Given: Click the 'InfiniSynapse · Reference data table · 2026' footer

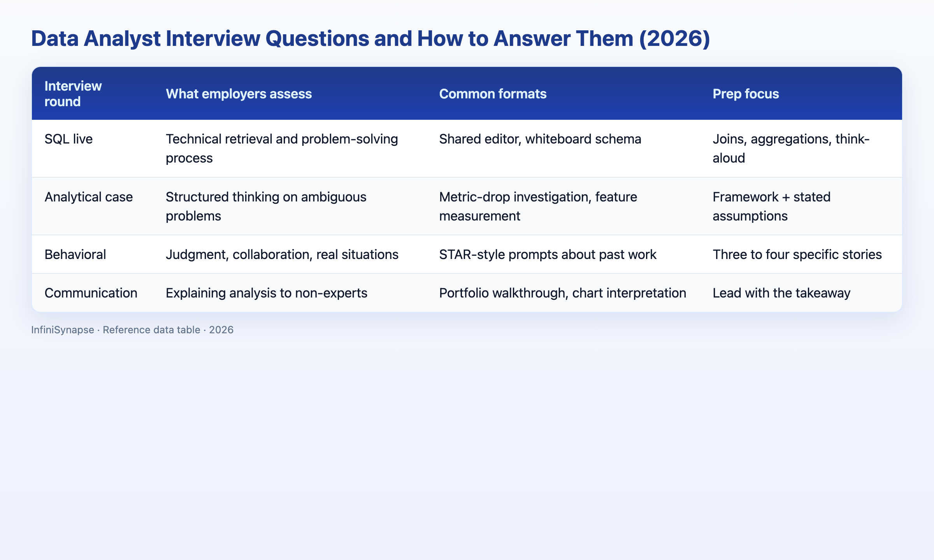Looking at the screenshot, I should tap(132, 330).
